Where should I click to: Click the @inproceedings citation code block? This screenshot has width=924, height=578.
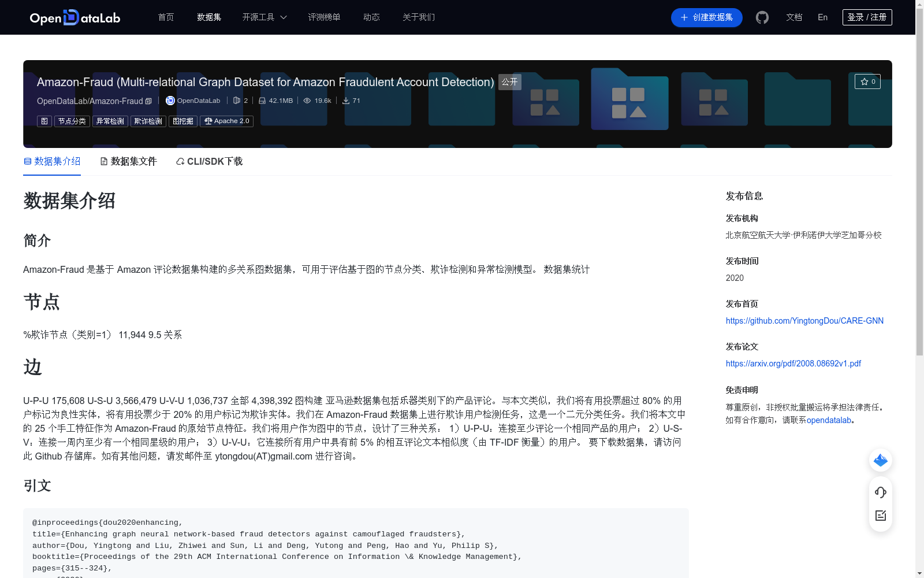pos(356,543)
